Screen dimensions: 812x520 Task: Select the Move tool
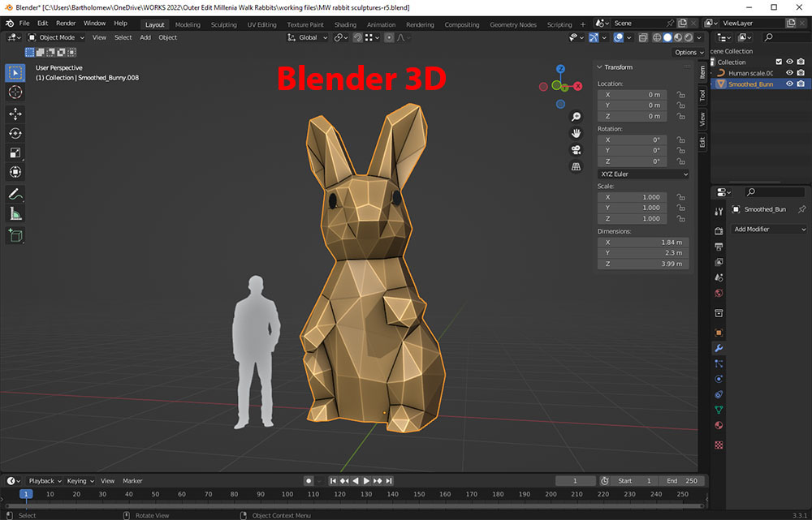click(x=15, y=114)
